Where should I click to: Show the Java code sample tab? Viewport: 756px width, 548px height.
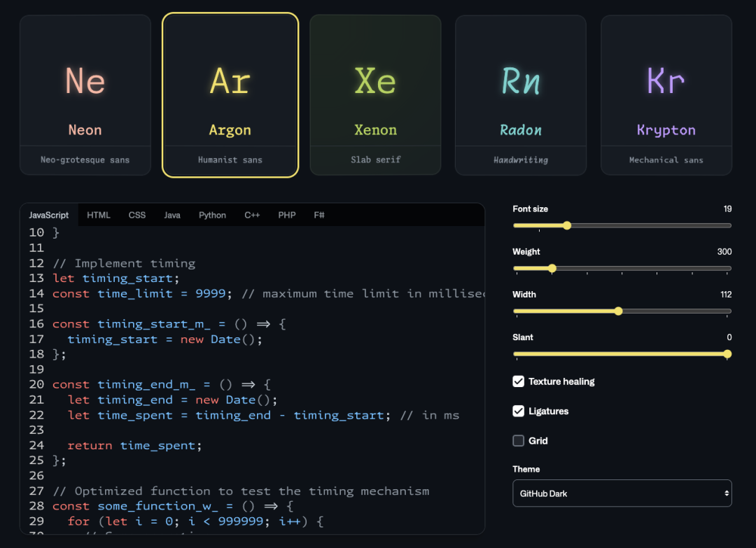pos(172,215)
